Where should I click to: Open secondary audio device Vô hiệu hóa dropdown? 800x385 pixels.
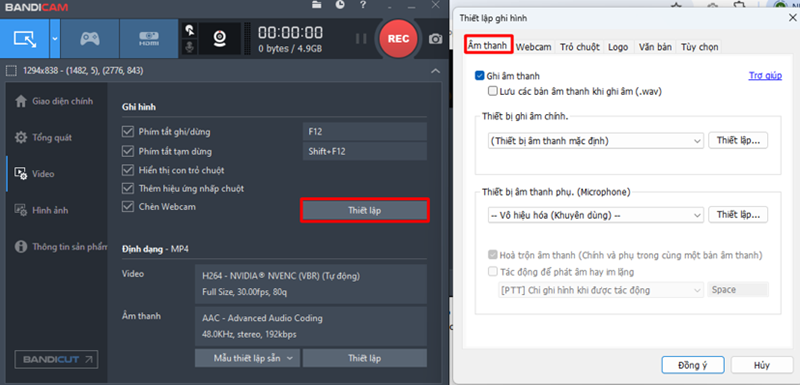pyautogui.click(x=596, y=215)
